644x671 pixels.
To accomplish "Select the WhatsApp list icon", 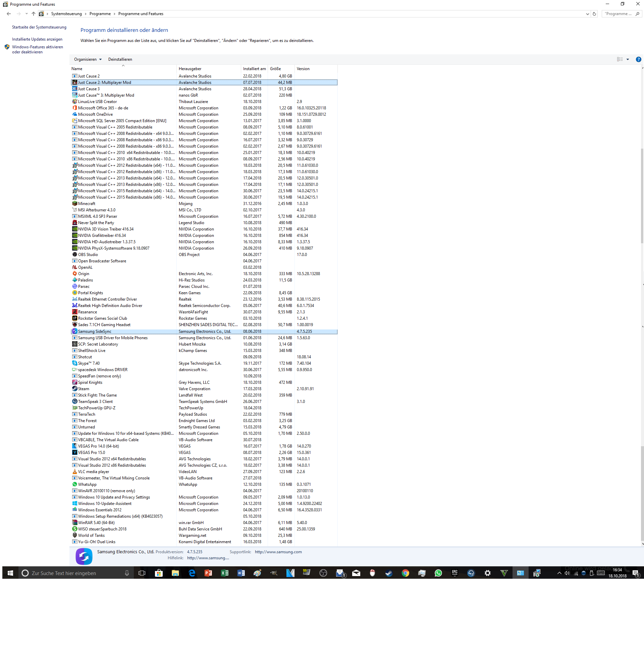I will click(74, 484).
